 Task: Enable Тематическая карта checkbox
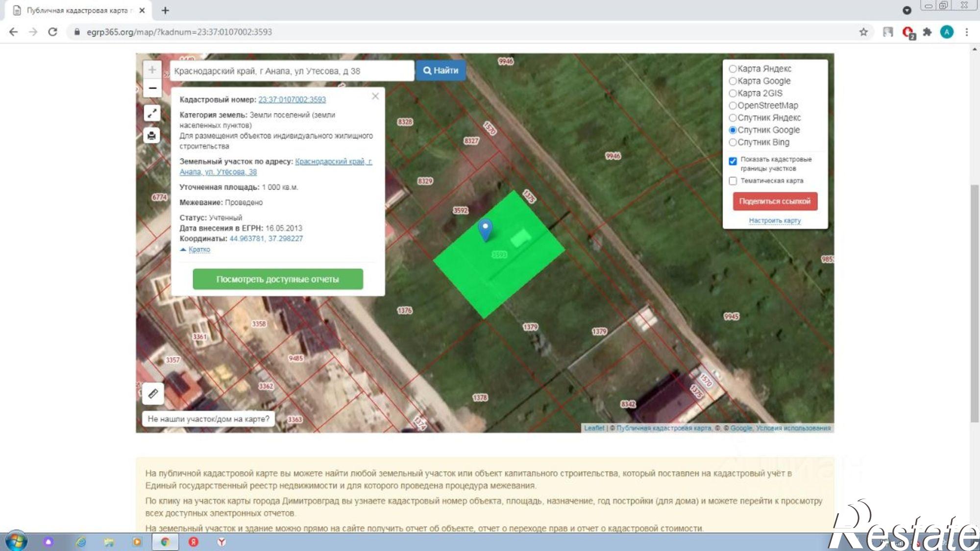[x=733, y=181]
